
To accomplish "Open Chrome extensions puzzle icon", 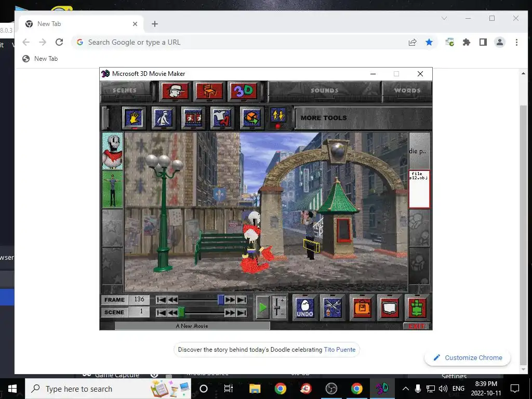I will coord(467,42).
